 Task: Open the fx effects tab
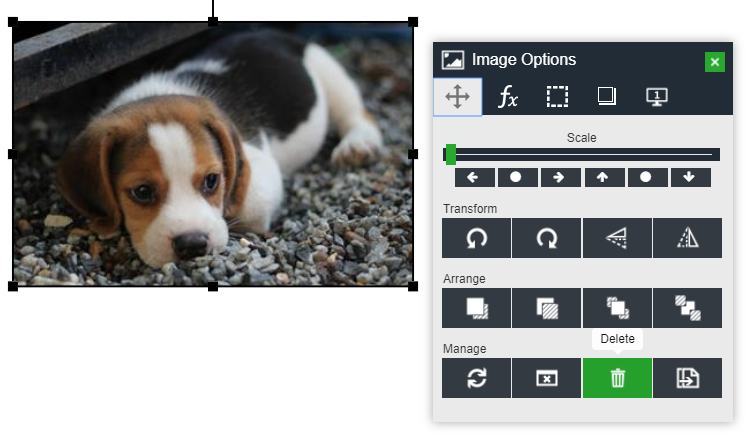tap(508, 97)
